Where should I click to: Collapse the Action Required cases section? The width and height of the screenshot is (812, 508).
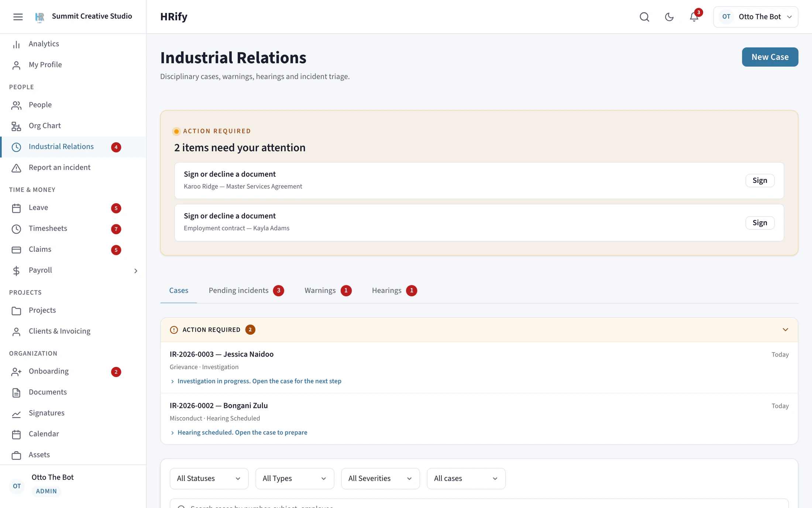coord(785,330)
